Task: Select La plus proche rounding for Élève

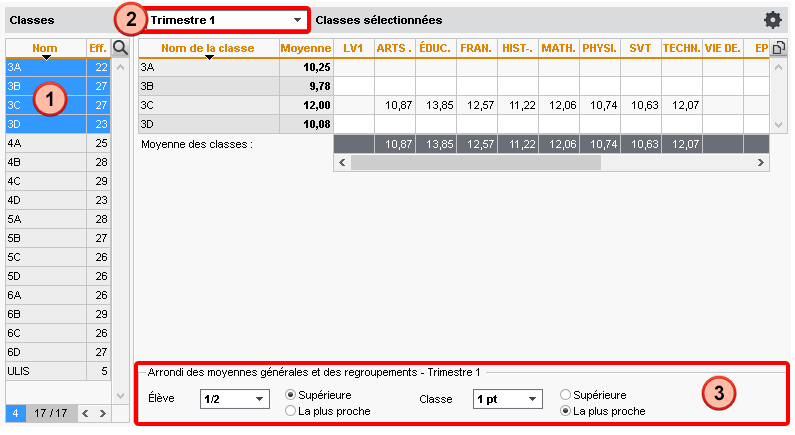Action: (x=291, y=411)
